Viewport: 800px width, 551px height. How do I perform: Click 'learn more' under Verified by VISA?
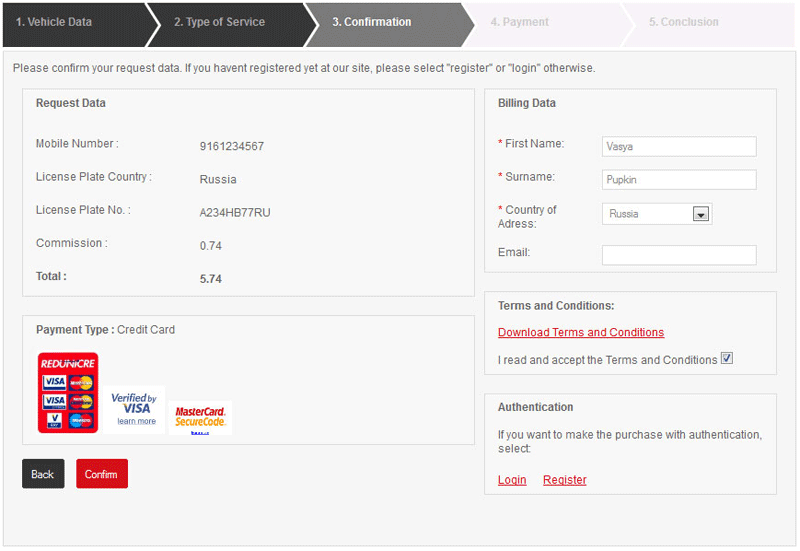pos(136,421)
